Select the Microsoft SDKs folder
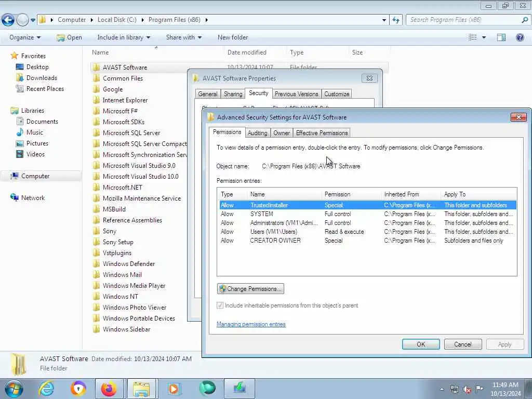Screen dimensions: 532x399 [x=124, y=122]
